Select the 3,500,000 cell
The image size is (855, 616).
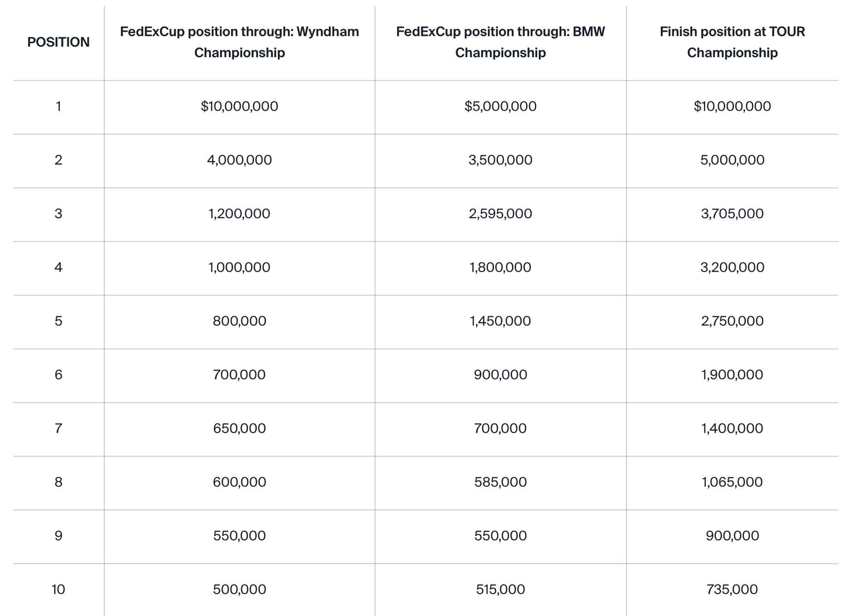point(500,160)
